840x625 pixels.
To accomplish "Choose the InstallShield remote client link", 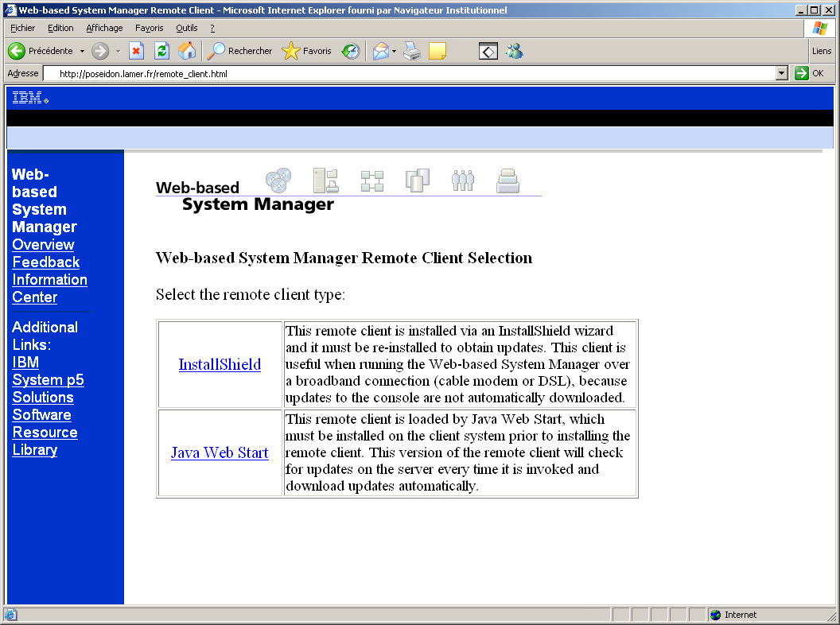I will point(220,365).
